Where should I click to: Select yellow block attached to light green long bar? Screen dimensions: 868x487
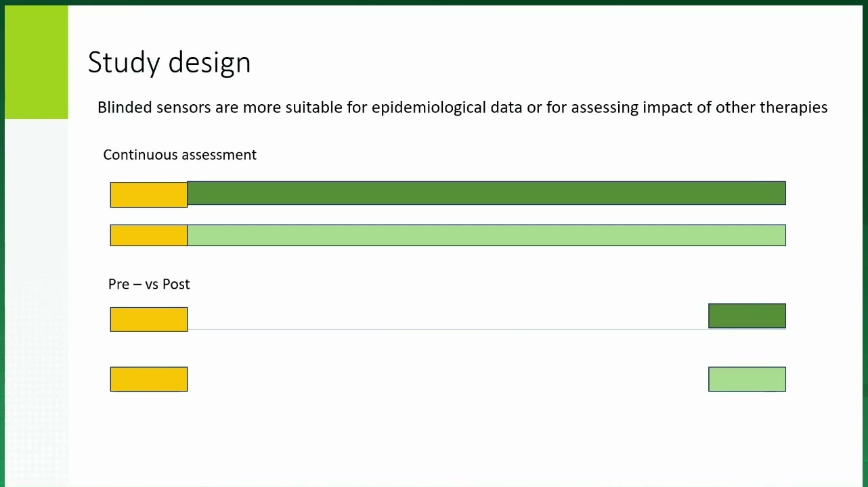pyautogui.click(x=149, y=235)
